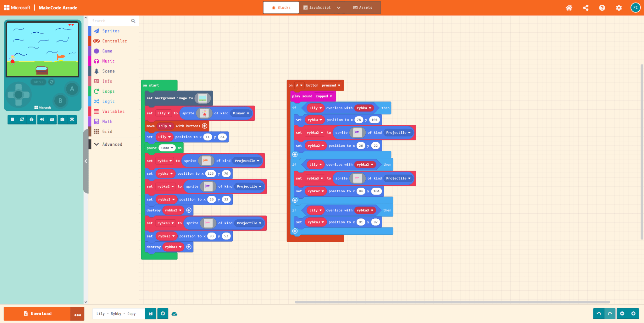644x323 pixels.
Task: Click the simulator directional pad center
Action: point(19,94)
